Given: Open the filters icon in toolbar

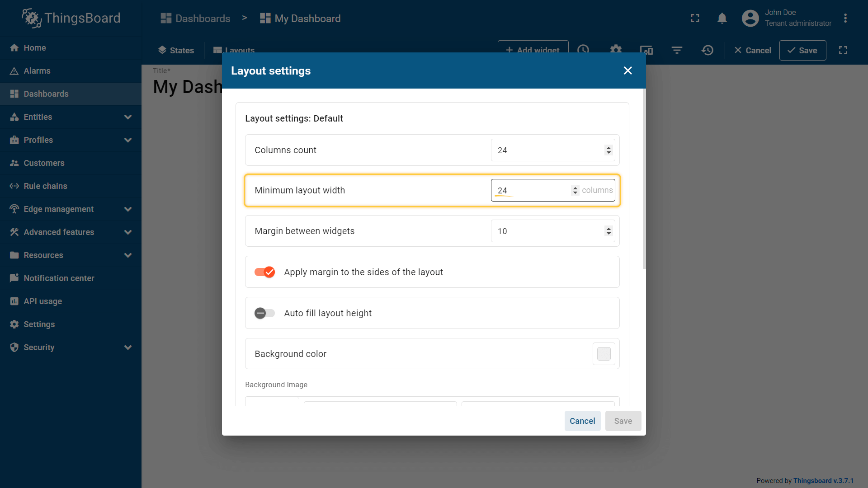Looking at the screenshot, I should click(677, 50).
